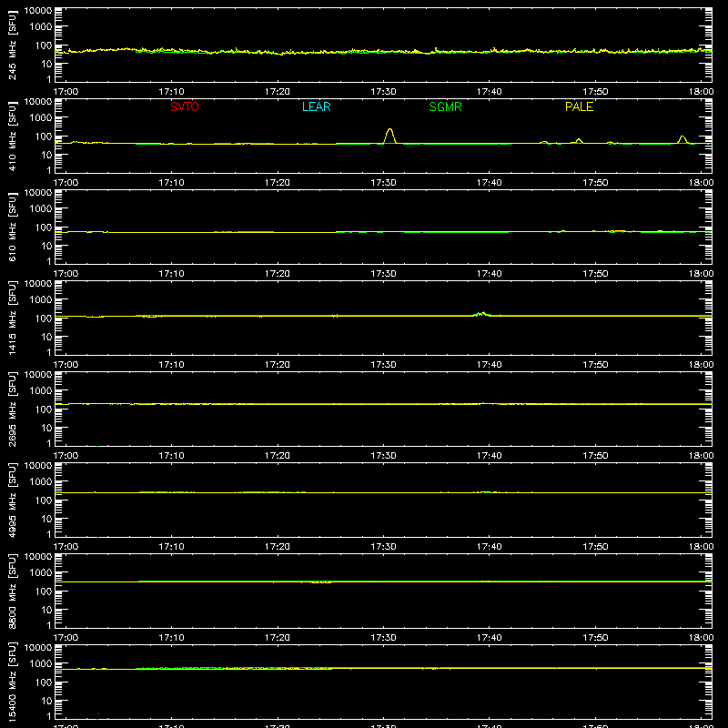Viewport: 728px width, 728px height.
Task: Click the 1000 tick label on 15400 MHz plot
Action: click(x=41, y=664)
